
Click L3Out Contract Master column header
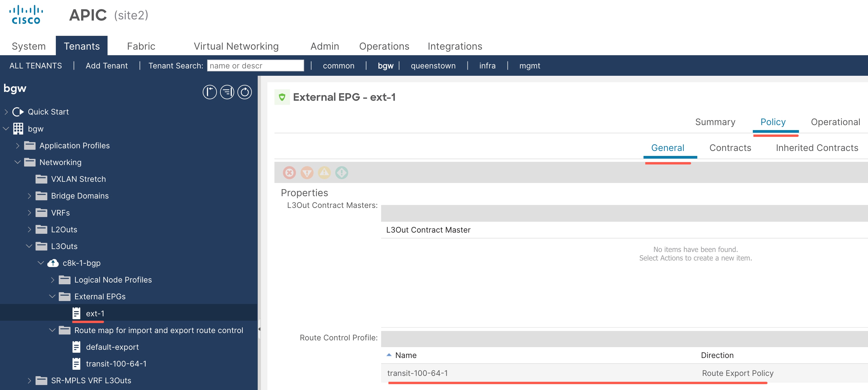[x=428, y=230]
